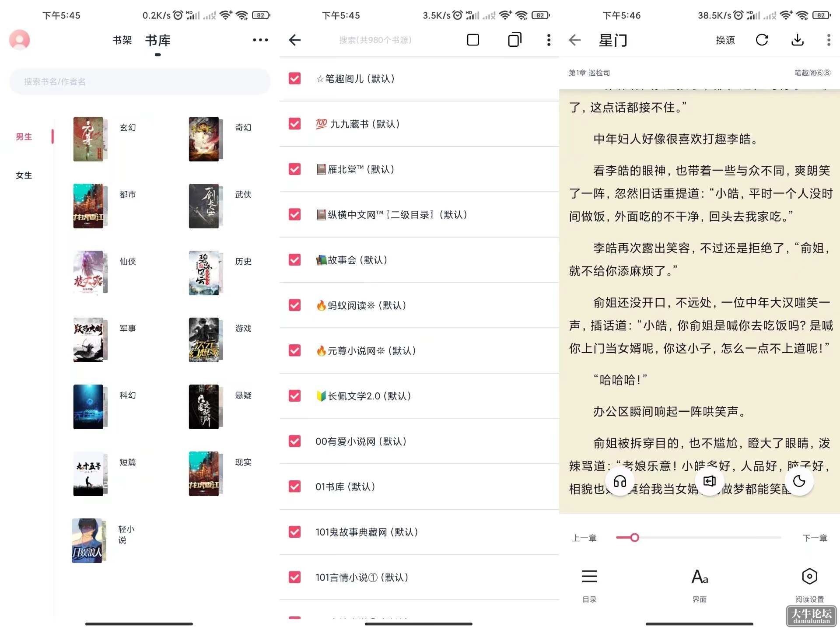This screenshot has height=630, width=840.
Task: Go to previous chapter with 上一章
Action: pos(584,538)
